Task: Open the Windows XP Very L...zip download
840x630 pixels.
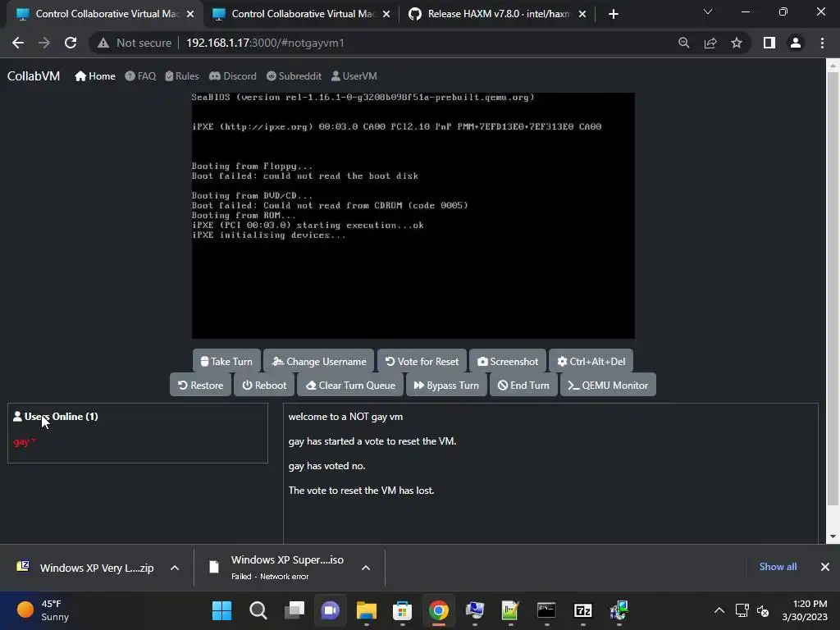Action: point(85,568)
